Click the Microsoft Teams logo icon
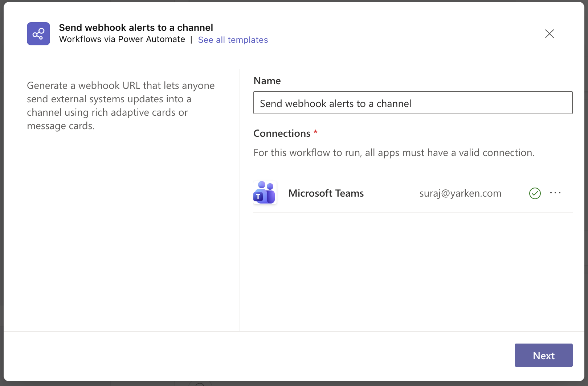The height and width of the screenshot is (386, 588). click(265, 193)
